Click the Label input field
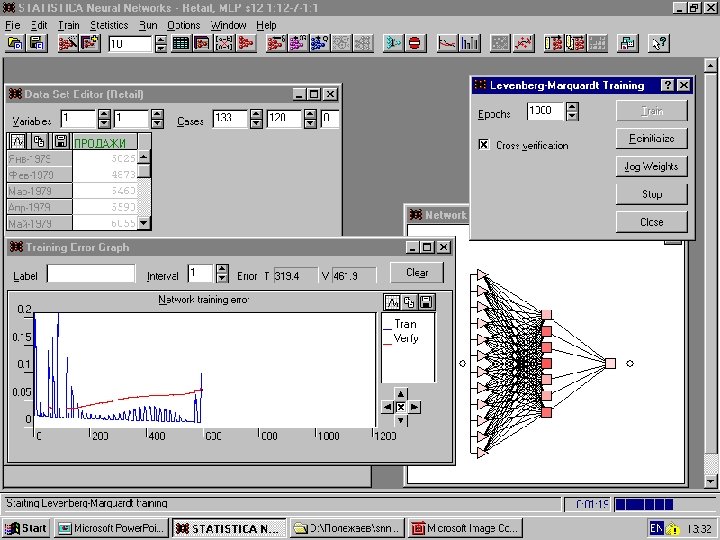The image size is (720, 540). tap(91, 274)
